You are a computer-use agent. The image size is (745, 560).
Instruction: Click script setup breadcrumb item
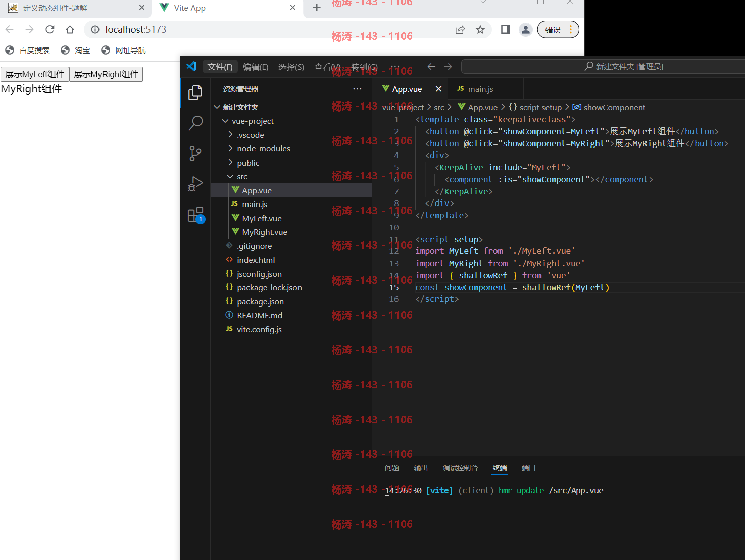click(x=535, y=107)
